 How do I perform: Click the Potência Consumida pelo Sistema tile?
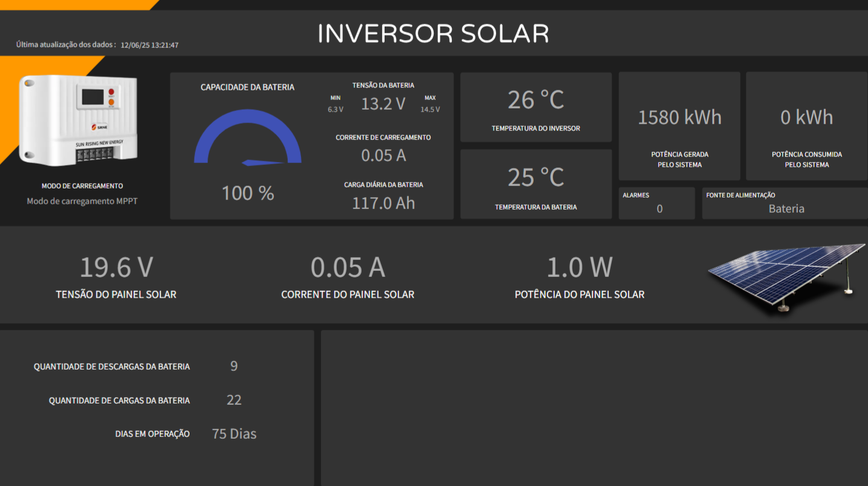[806, 125]
